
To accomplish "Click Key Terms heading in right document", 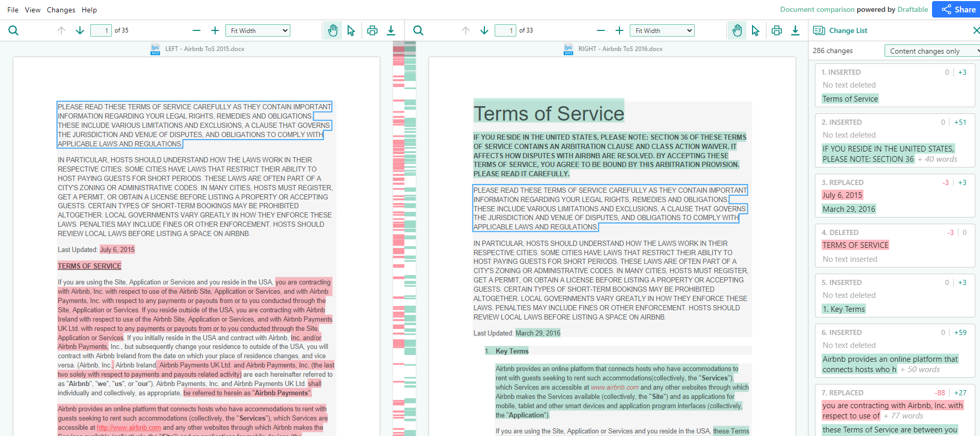I will click(x=512, y=351).
